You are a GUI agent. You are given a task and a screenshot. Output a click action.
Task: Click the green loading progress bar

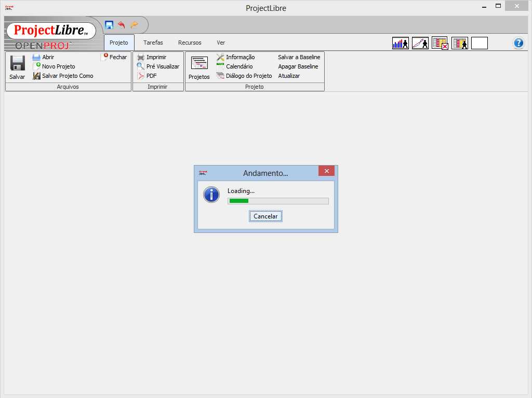(278, 201)
